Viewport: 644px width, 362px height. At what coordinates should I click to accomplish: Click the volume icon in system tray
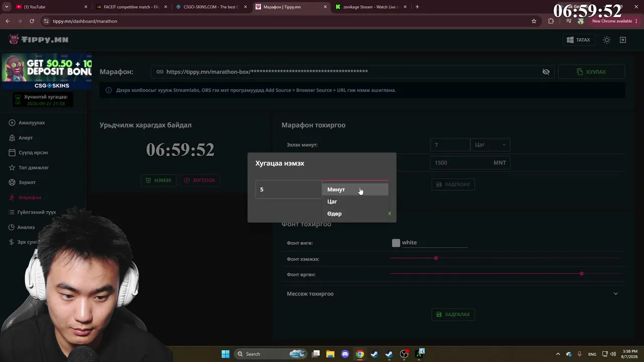point(614,354)
